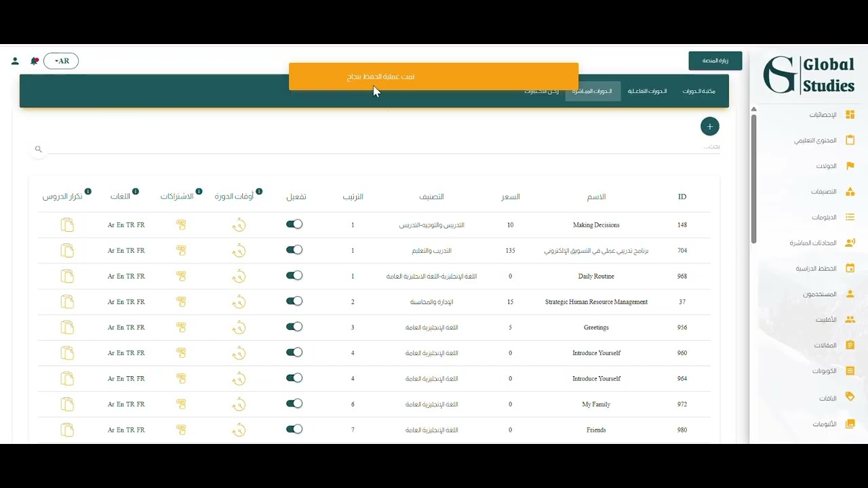Open course times icon for Making Decisions
The height and width of the screenshot is (488, 868).
[239, 225]
